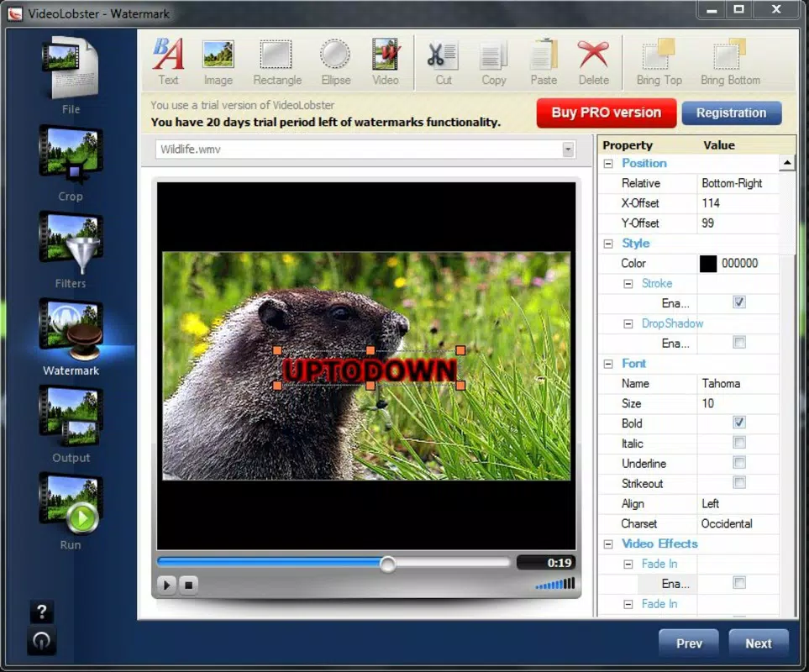Open the Output step
This screenshot has width=809, height=672.
coord(71,425)
